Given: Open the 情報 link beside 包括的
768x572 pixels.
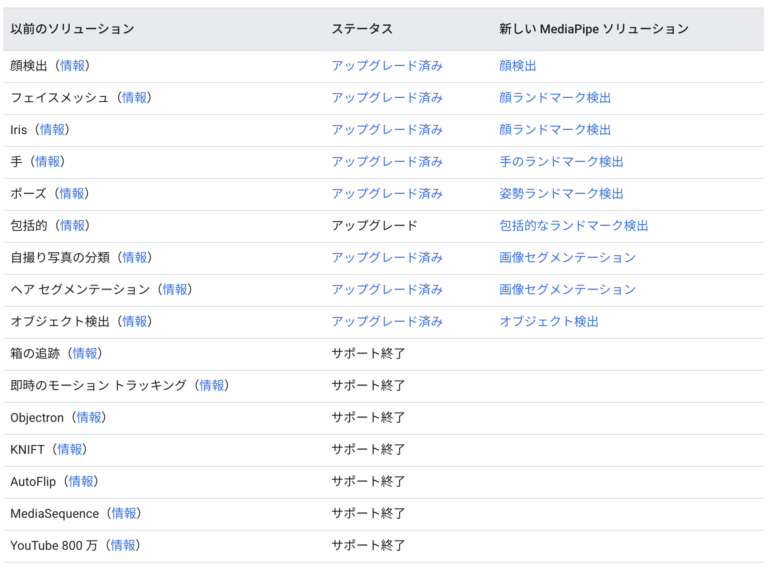Looking at the screenshot, I should coord(72,226).
